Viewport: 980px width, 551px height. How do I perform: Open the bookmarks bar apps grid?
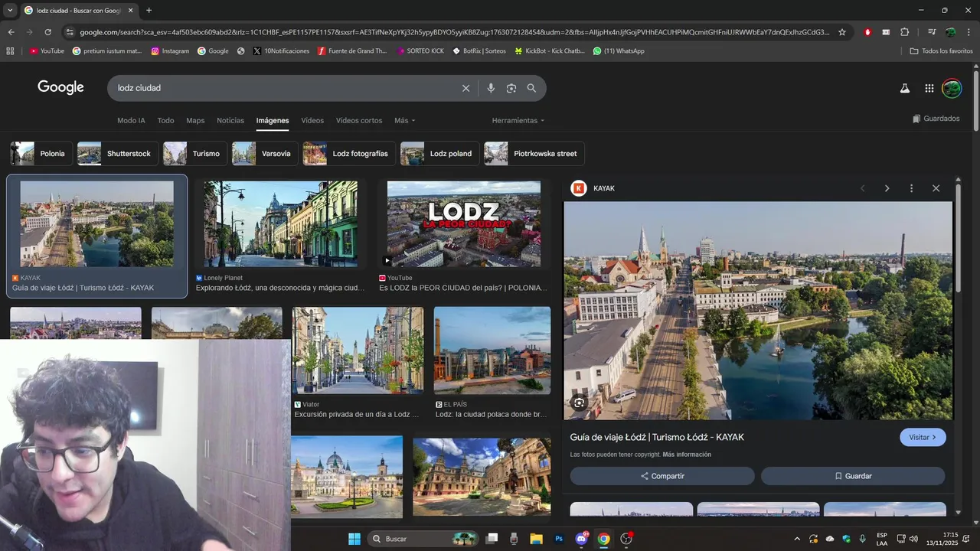click(x=10, y=51)
